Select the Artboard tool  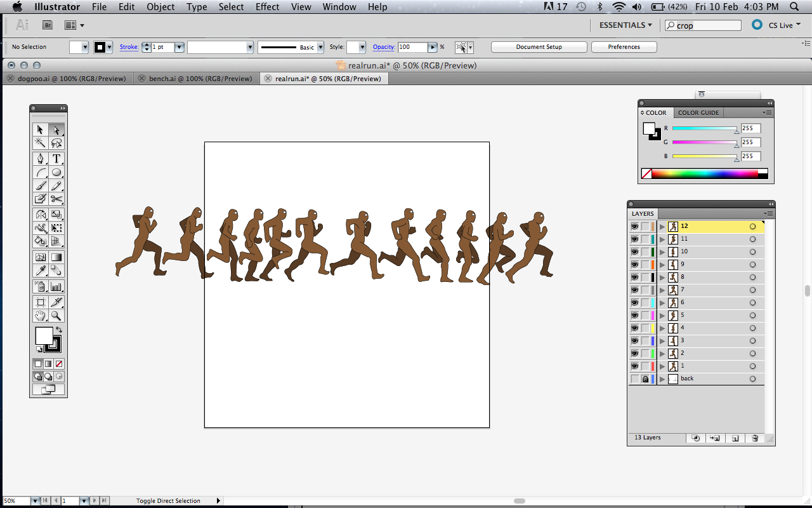pyautogui.click(x=41, y=302)
